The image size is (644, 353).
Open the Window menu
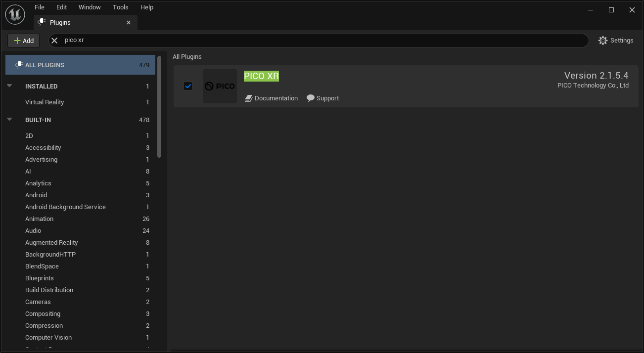90,7
